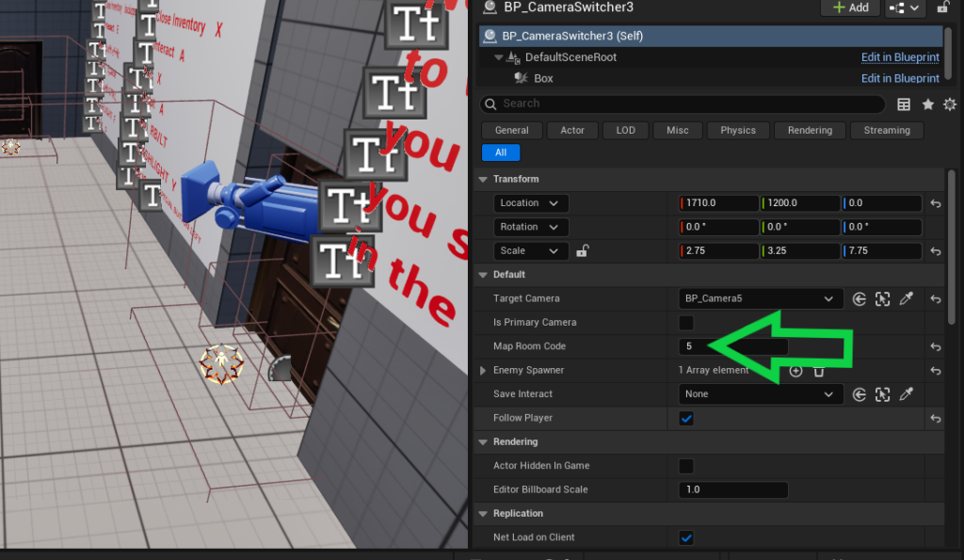The width and height of the screenshot is (964, 560).
Task: Select the Rendering filter tab
Action: point(810,131)
